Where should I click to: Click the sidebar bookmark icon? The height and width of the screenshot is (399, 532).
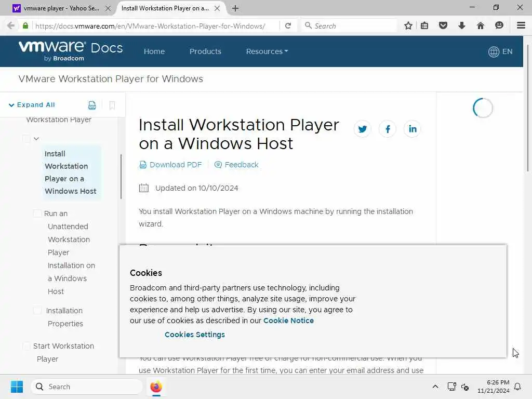click(x=112, y=105)
